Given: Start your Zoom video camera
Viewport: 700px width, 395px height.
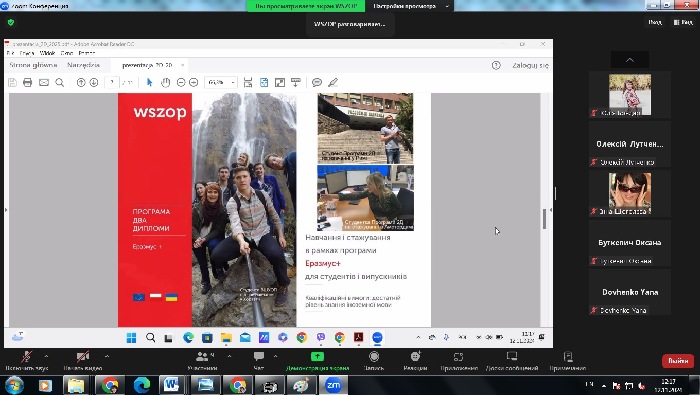Looking at the screenshot, I should (x=83, y=361).
